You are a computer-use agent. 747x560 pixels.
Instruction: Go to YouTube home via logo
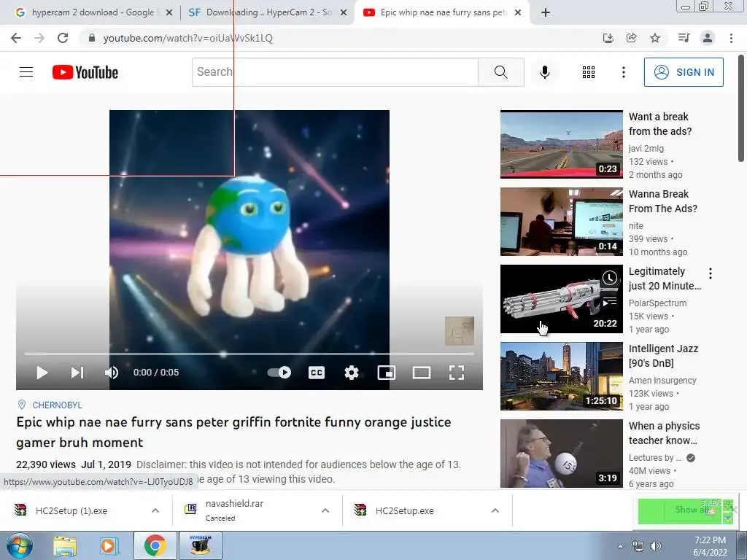coord(85,72)
